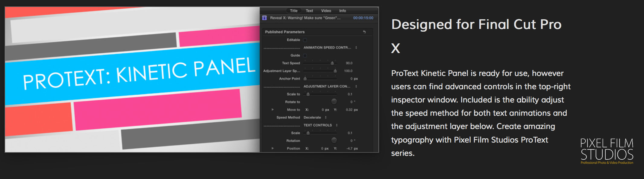Click the Position X value field
The image size is (644, 179).
click(325, 149)
